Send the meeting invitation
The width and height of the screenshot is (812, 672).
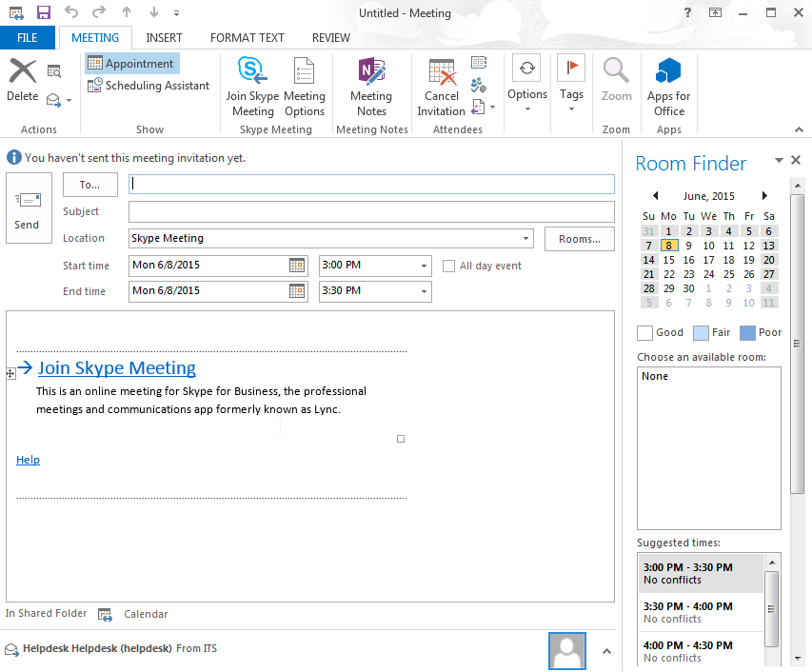(29, 208)
